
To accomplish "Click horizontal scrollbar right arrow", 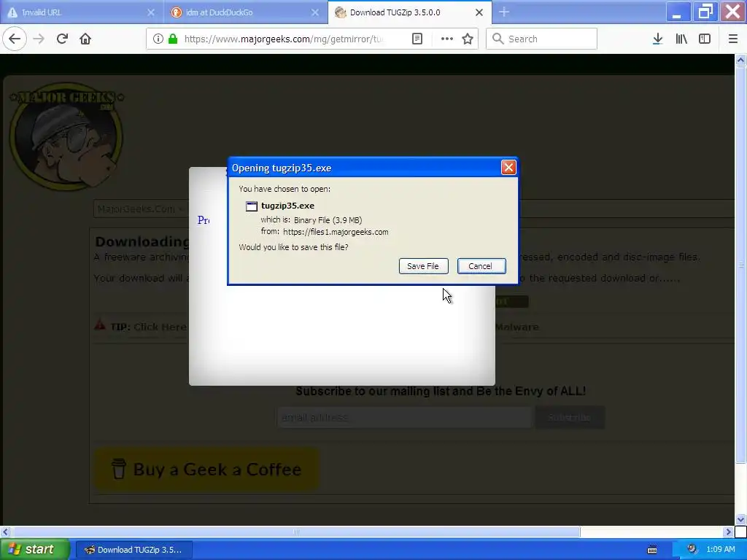I will pos(728,532).
